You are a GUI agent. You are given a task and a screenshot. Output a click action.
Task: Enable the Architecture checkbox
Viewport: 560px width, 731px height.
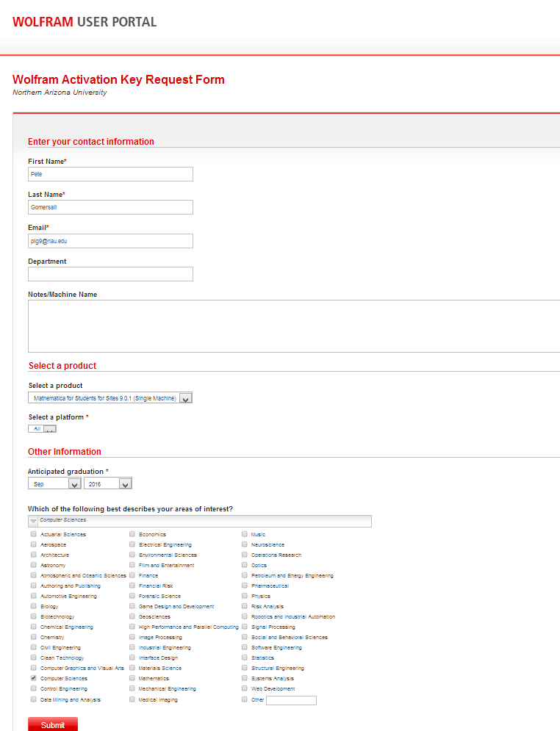34,555
